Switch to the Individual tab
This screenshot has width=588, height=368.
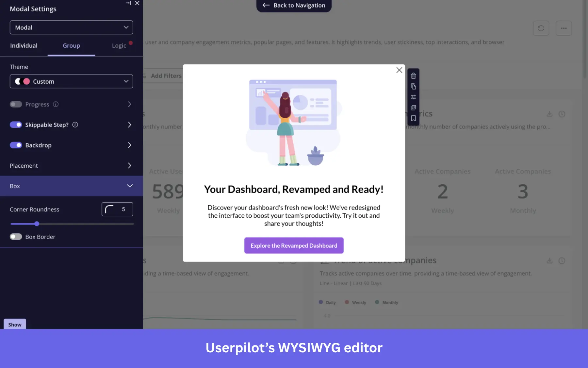tap(24, 45)
